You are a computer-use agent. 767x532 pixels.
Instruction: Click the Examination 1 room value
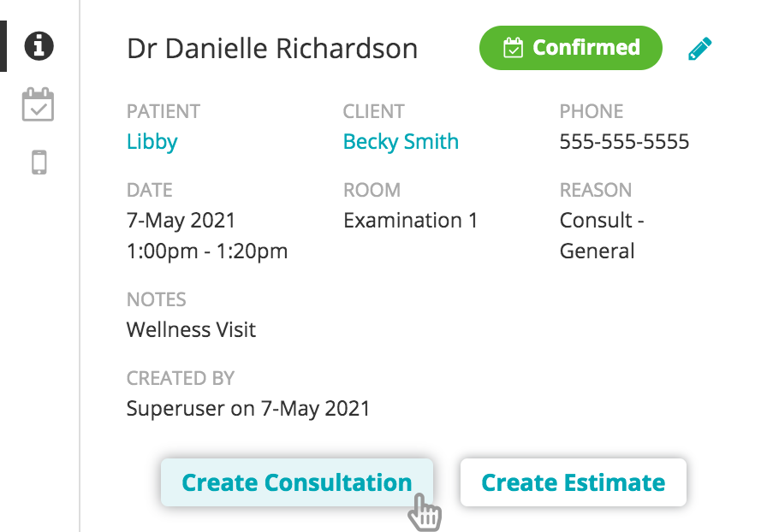tap(410, 221)
